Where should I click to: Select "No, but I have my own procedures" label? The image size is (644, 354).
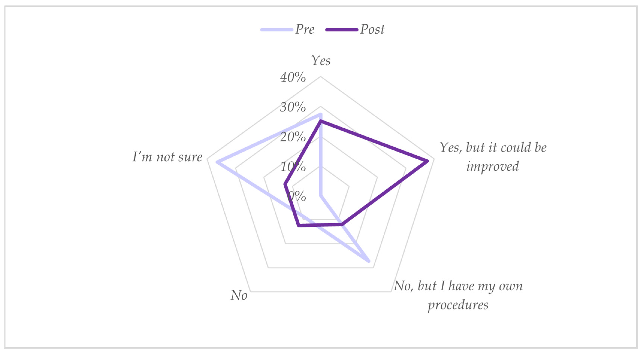pyautogui.click(x=458, y=295)
